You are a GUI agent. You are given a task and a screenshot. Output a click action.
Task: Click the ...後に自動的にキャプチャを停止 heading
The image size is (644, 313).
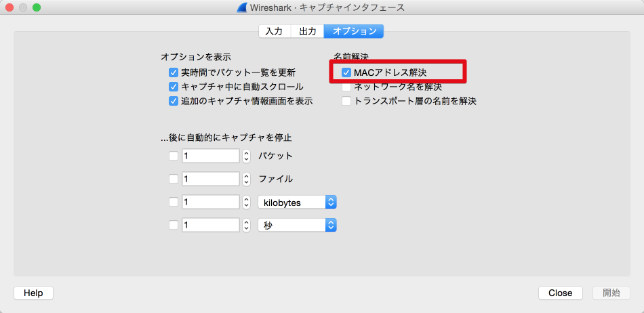click(226, 138)
